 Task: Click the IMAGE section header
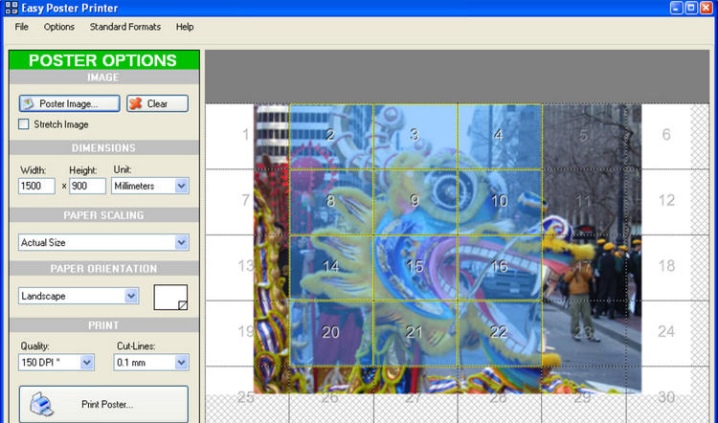(104, 77)
